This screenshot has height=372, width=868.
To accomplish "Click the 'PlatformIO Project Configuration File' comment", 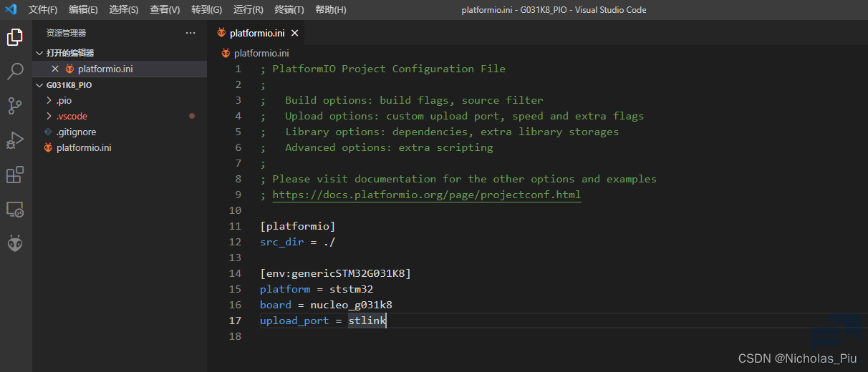I will (x=382, y=69).
